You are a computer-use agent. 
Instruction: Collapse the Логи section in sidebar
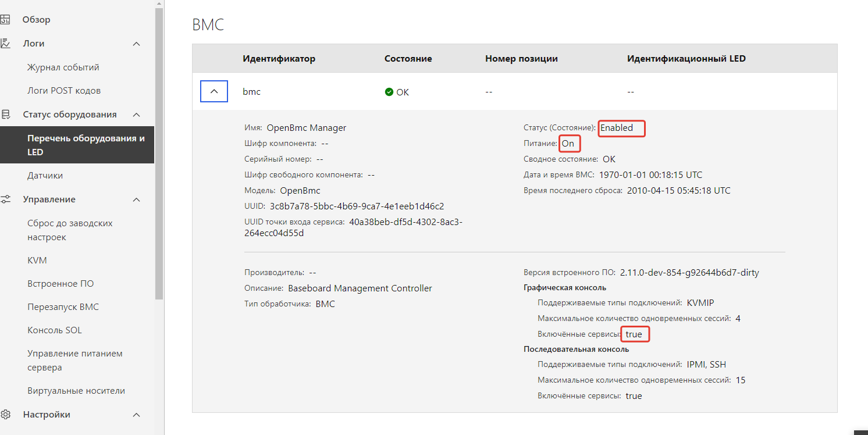[136, 43]
